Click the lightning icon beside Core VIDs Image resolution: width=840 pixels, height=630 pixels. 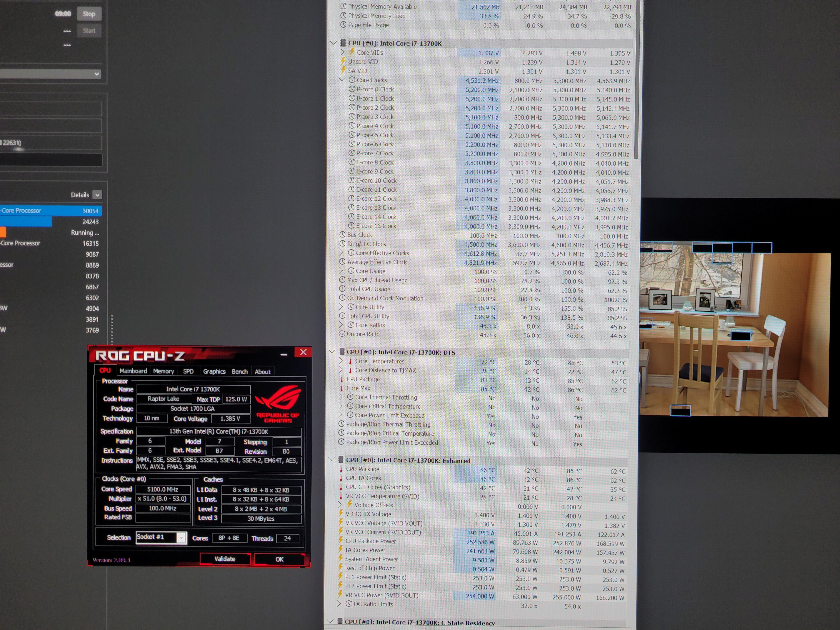[x=352, y=52]
